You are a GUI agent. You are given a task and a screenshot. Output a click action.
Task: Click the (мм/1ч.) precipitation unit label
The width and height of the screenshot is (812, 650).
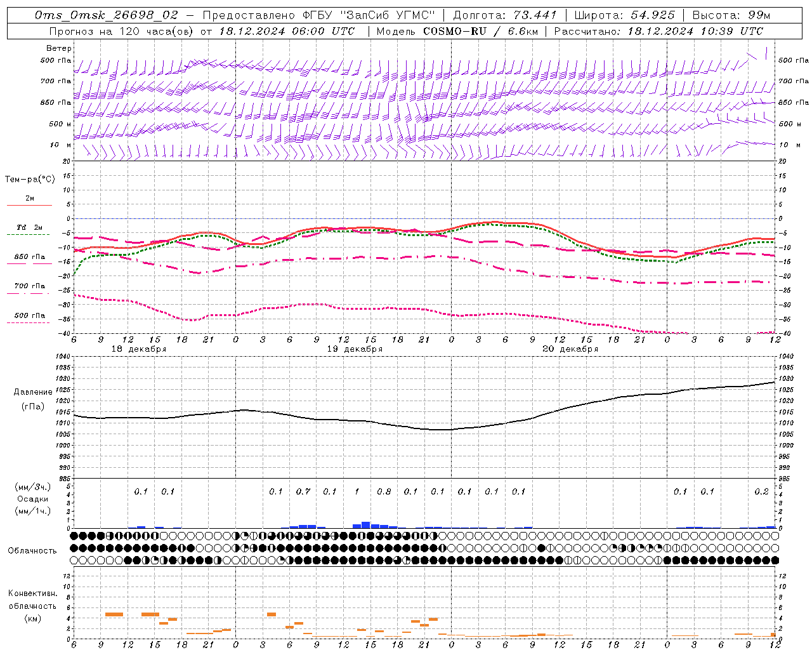tap(32, 511)
